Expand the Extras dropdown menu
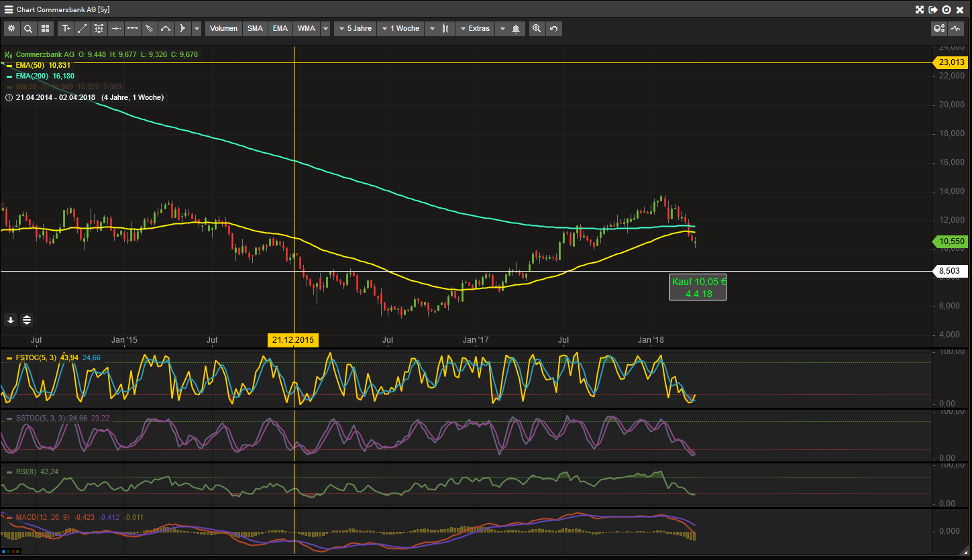 pos(475,29)
